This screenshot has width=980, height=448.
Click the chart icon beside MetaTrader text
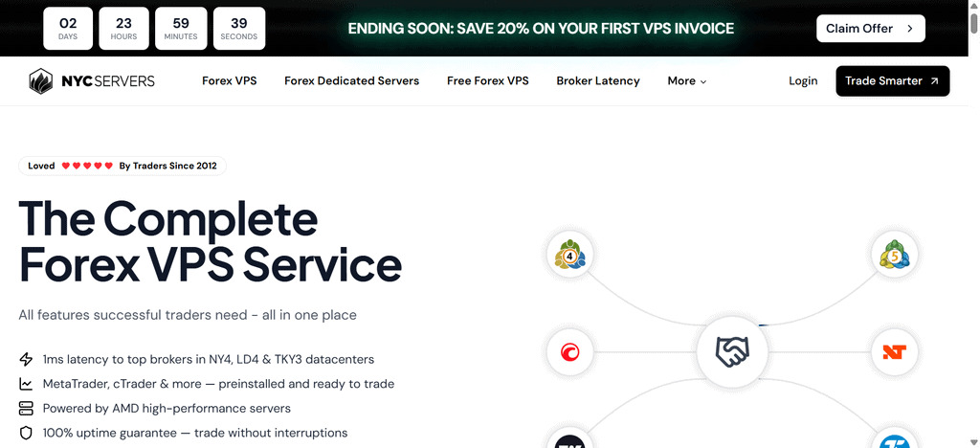coord(26,384)
